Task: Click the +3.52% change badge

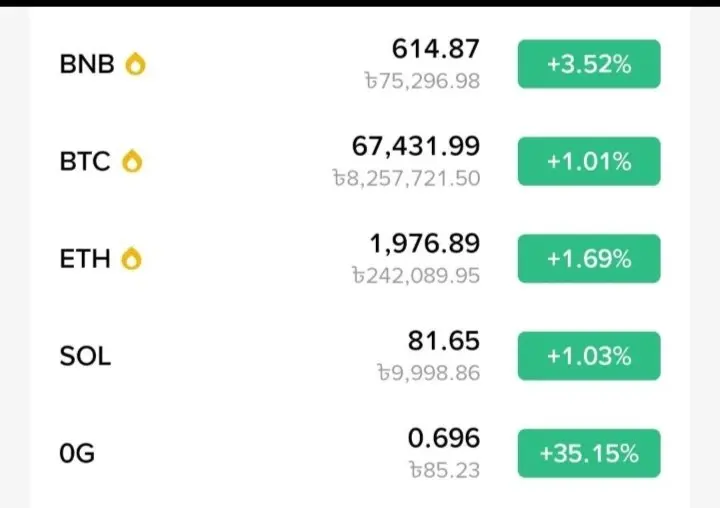Action: click(589, 64)
